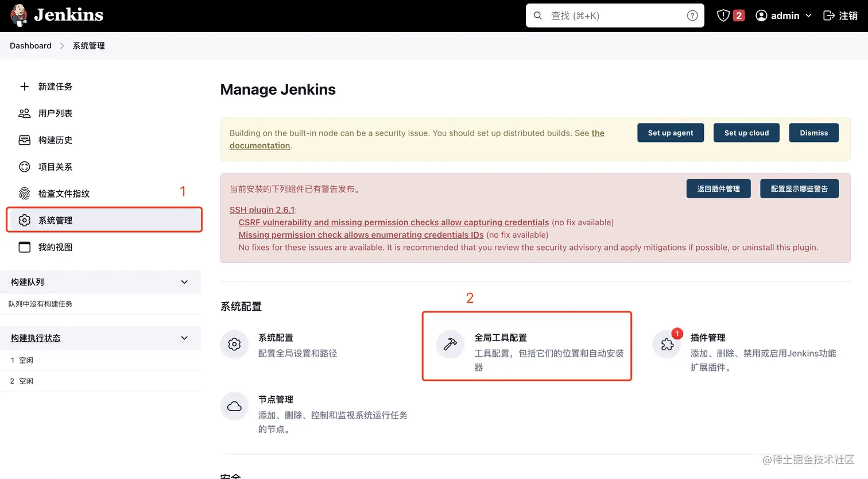The width and height of the screenshot is (868, 479).
Task: Click the admin username text
Action: point(785,16)
